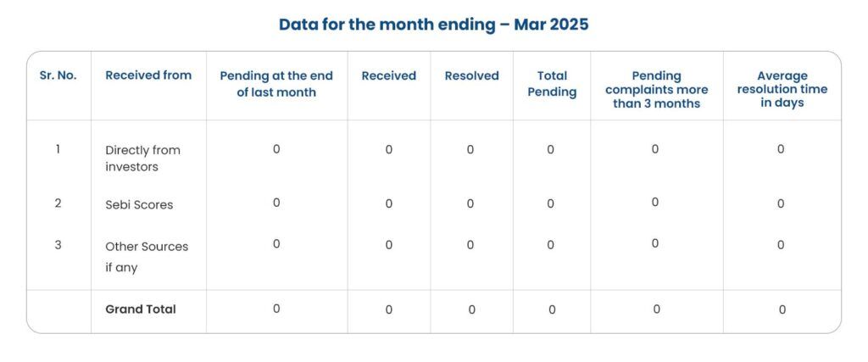
Task: Click the 'Grand Total' row label
Action: pos(141,309)
